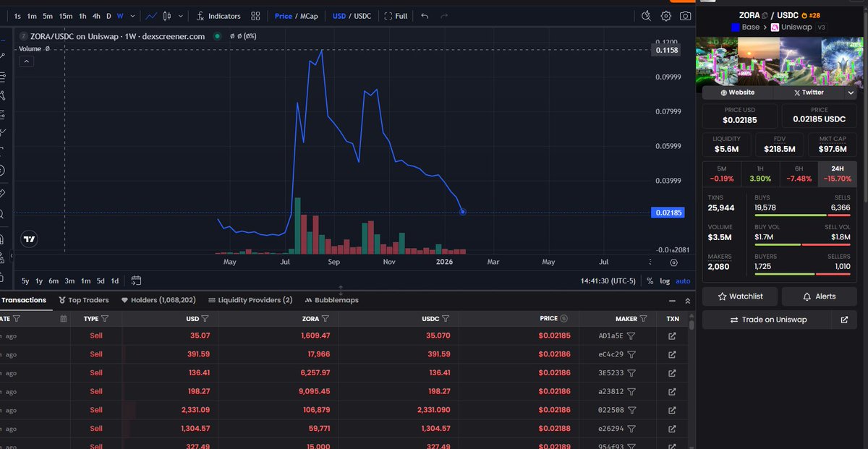The width and height of the screenshot is (868, 449).
Task: Open the USD column filter
Action: (205, 318)
